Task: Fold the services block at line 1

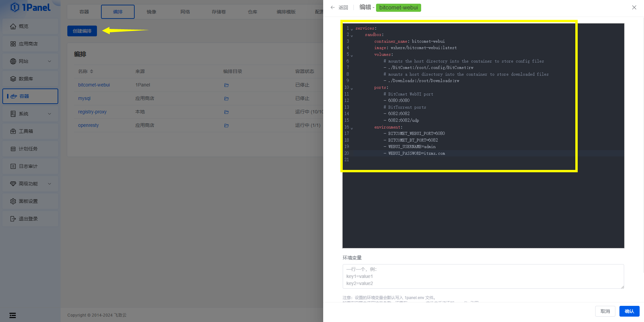Action: point(352,29)
